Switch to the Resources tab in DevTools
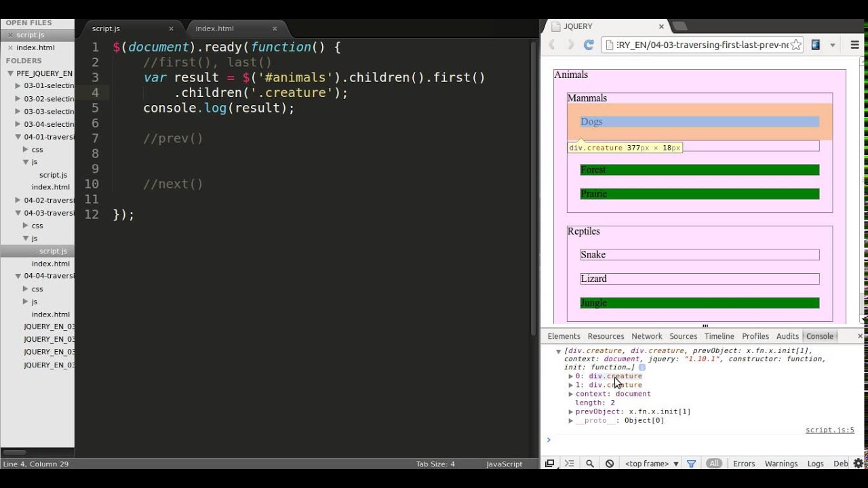The width and height of the screenshot is (868, 488). (606, 336)
